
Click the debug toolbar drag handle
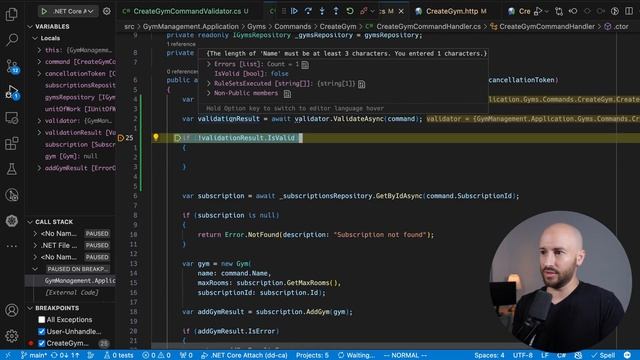pos(284,11)
